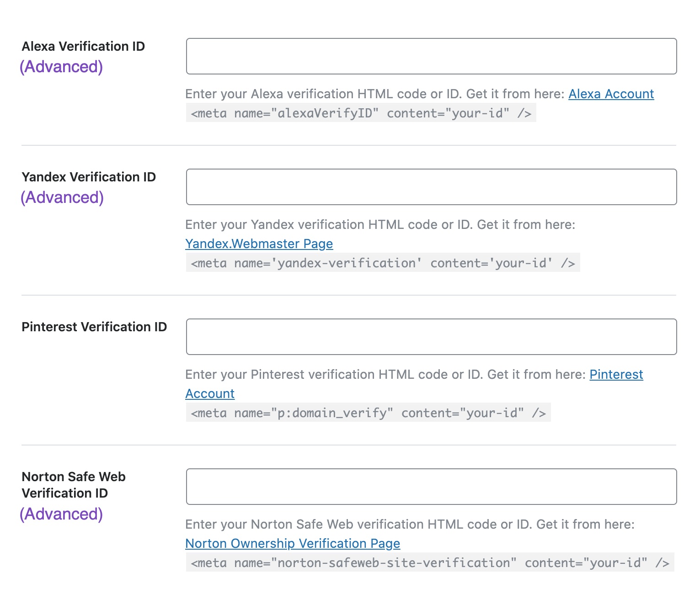The image size is (700, 594).
Task: Open the Alexa Account link
Action: coord(611,94)
